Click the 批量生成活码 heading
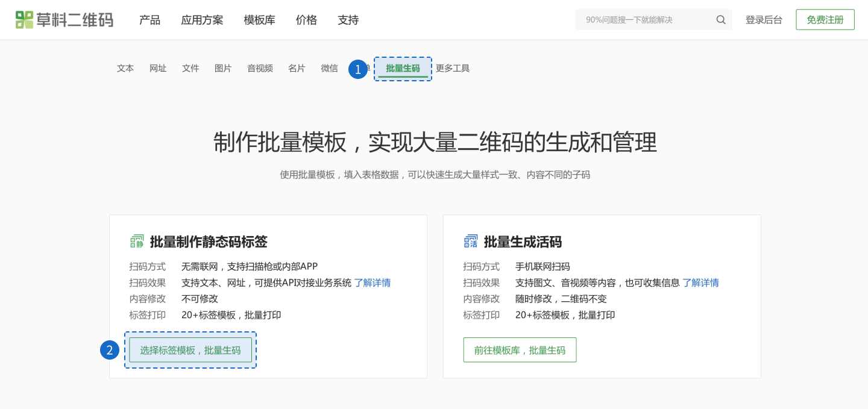This screenshot has height=409, width=868. coord(523,242)
